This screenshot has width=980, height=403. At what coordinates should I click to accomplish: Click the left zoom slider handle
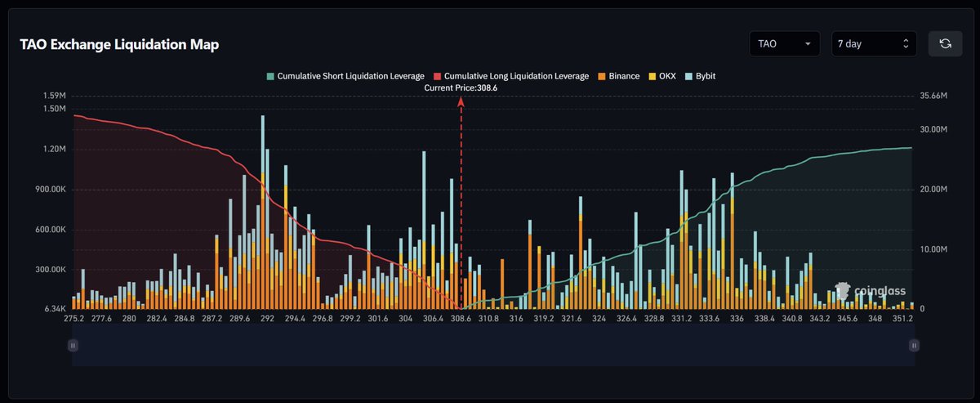click(73, 346)
